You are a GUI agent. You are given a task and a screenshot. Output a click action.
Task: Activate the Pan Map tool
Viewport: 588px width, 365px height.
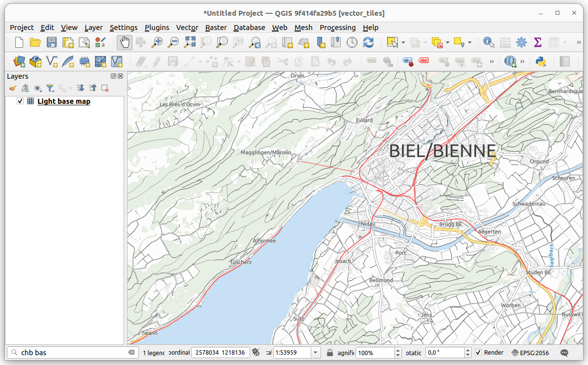pyautogui.click(x=124, y=42)
